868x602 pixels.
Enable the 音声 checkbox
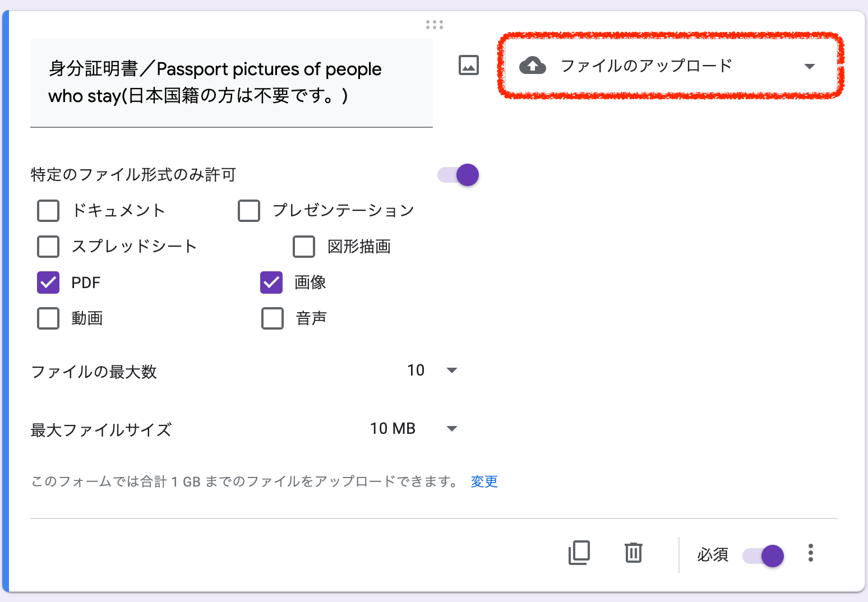point(273,318)
